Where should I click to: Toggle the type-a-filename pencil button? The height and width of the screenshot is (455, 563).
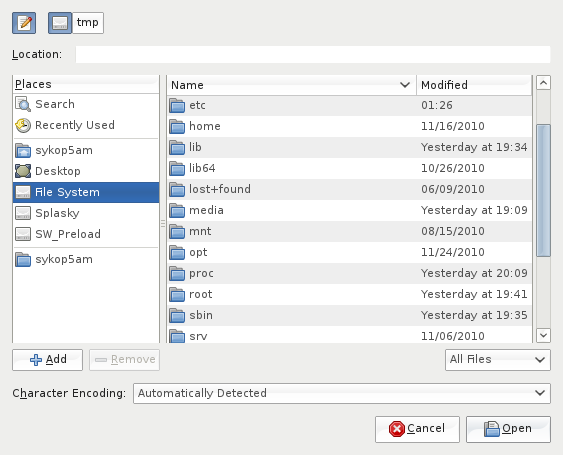tap(24, 23)
